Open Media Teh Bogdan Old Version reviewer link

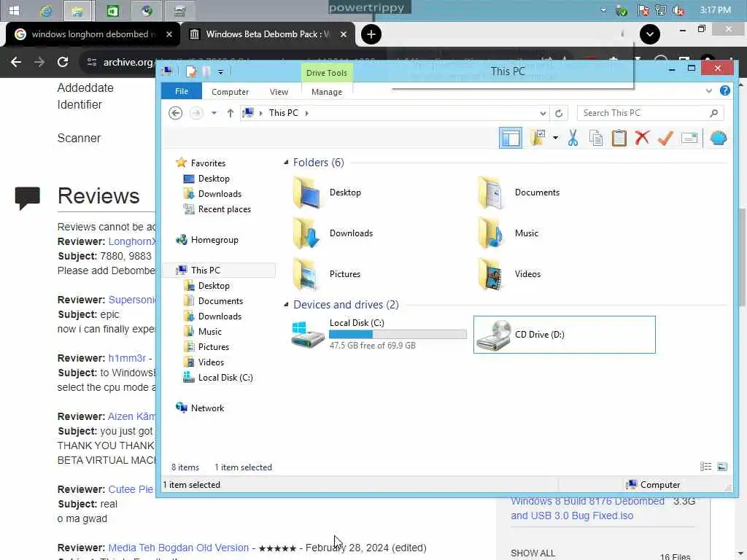(x=179, y=548)
